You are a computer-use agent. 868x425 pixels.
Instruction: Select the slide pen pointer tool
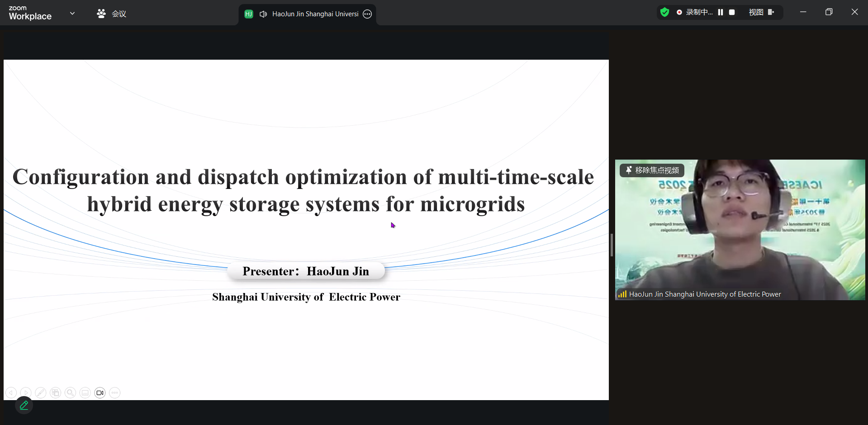[41, 393]
